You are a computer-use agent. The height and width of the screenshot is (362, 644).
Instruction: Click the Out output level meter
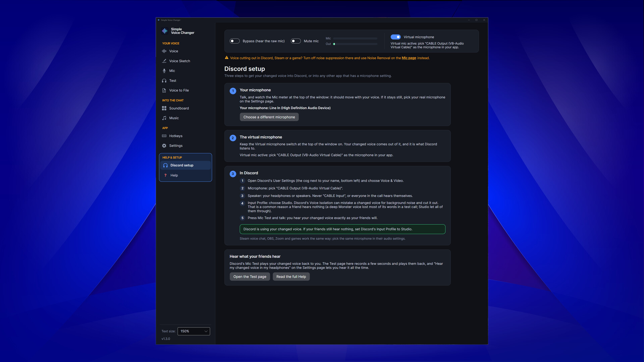click(355, 44)
